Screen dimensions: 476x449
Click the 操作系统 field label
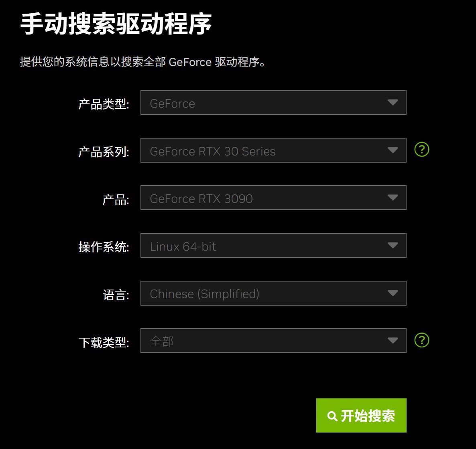tap(104, 247)
